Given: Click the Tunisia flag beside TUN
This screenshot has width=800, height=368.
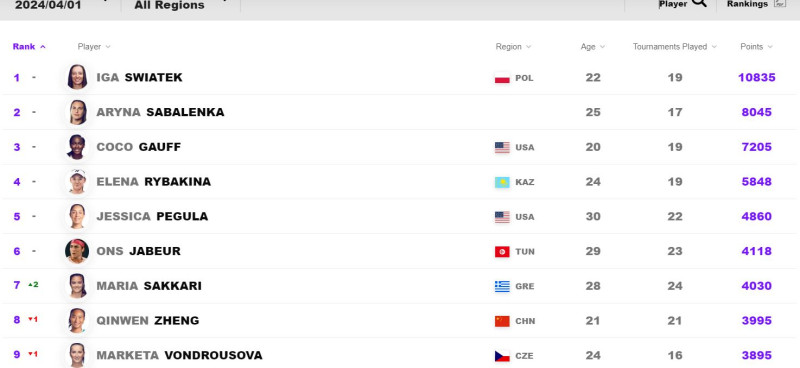Looking at the screenshot, I should pos(502,252).
